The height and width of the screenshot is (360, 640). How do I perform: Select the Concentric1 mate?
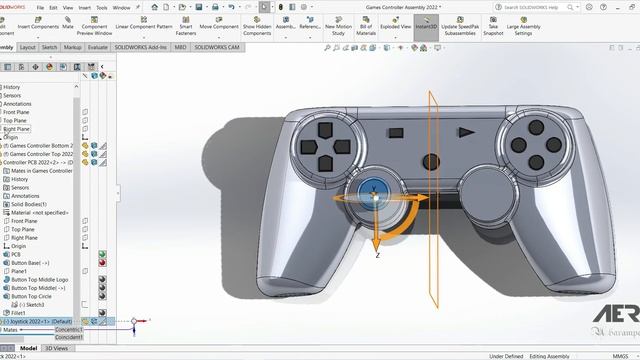[69, 330]
